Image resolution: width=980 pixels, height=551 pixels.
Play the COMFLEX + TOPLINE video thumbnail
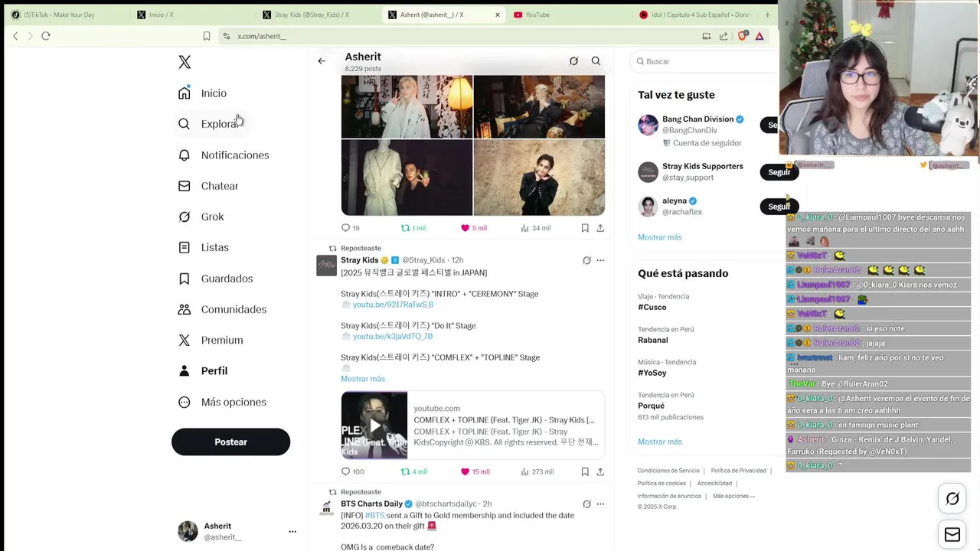pyautogui.click(x=374, y=425)
